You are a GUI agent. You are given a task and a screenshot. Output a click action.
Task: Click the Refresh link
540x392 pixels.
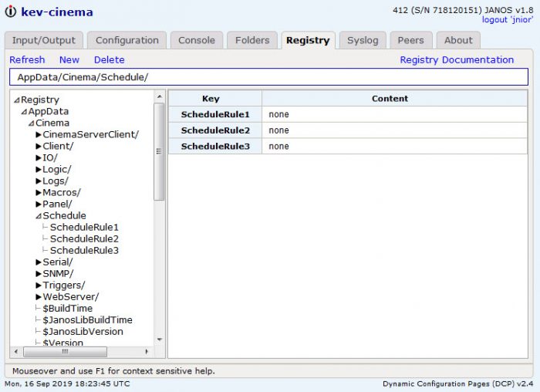[x=27, y=60]
